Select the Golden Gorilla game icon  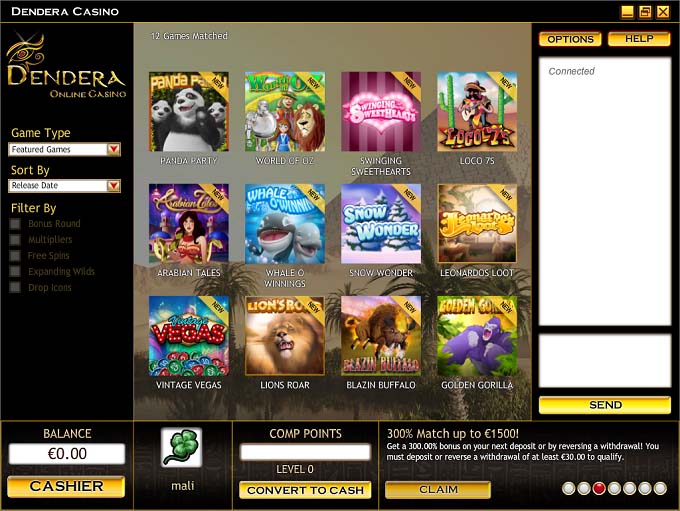[477, 336]
